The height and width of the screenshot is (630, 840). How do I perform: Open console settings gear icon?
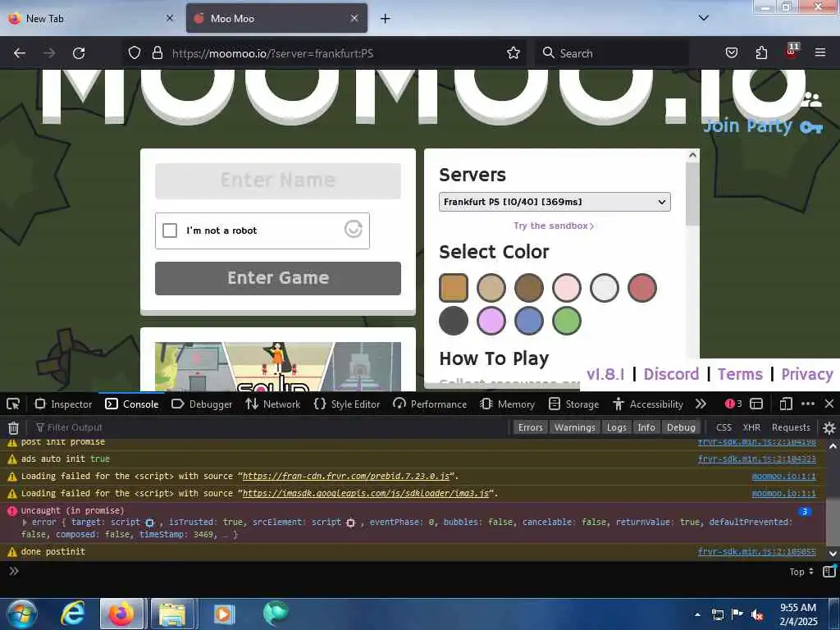click(829, 427)
